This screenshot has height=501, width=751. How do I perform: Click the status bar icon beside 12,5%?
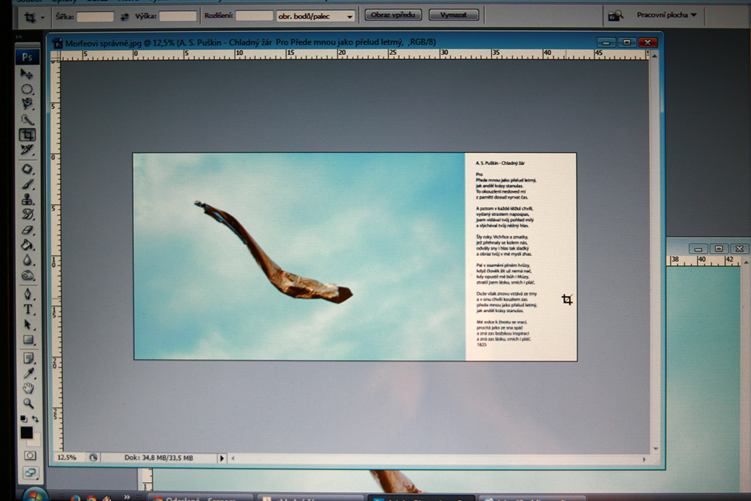click(93, 457)
